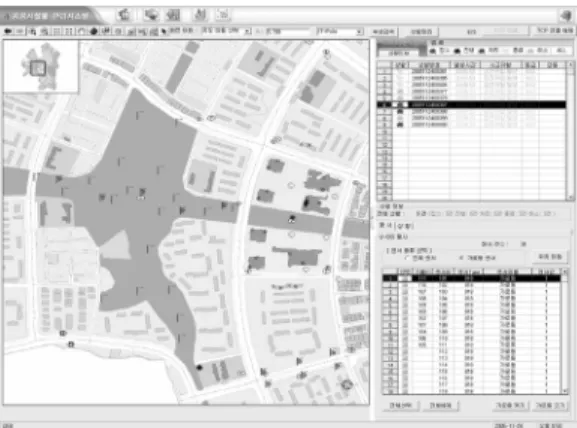Image resolution: width=577 pixels, height=428 pixels.
Task: Click the first large icon in the top banner
Action: click(124, 15)
